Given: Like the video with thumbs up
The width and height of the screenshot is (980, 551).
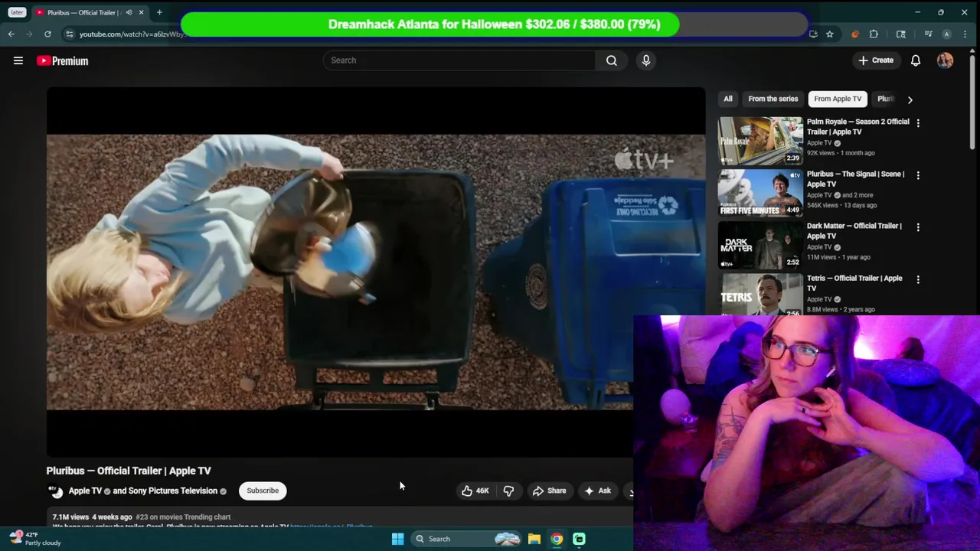Looking at the screenshot, I should [475, 491].
